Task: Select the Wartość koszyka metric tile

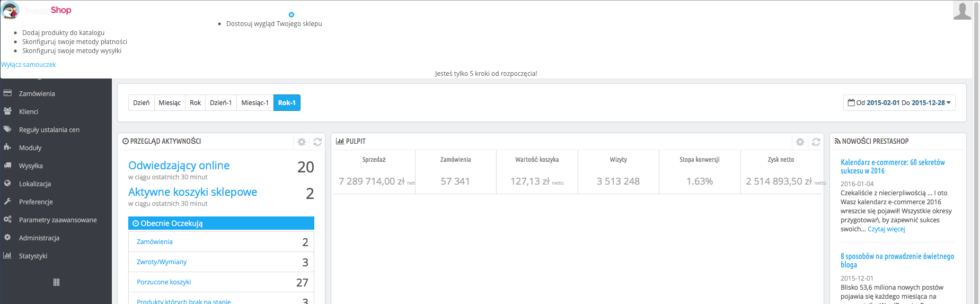Action: coord(537,172)
